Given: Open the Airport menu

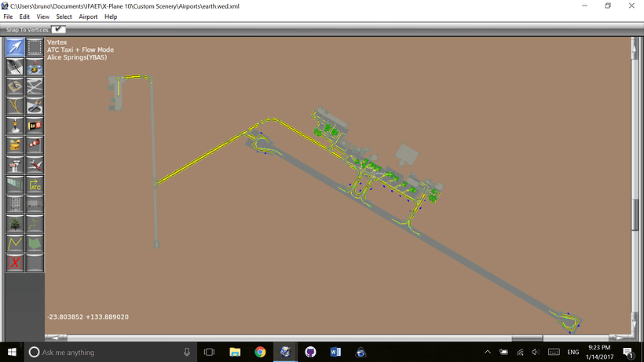Looking at the screenshot, I should (88, 16).
